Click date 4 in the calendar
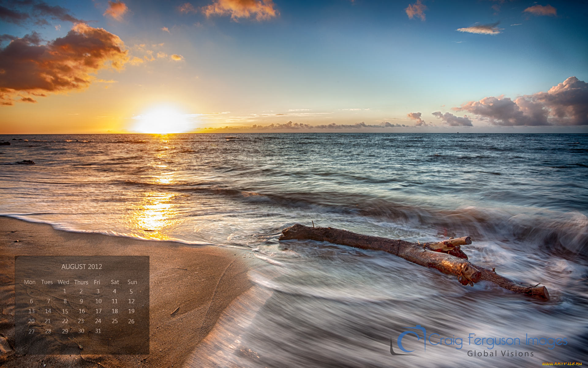Image resolution: width=588 pixels, height=368 pixels. pyautogui.click(x=115, y=291)
